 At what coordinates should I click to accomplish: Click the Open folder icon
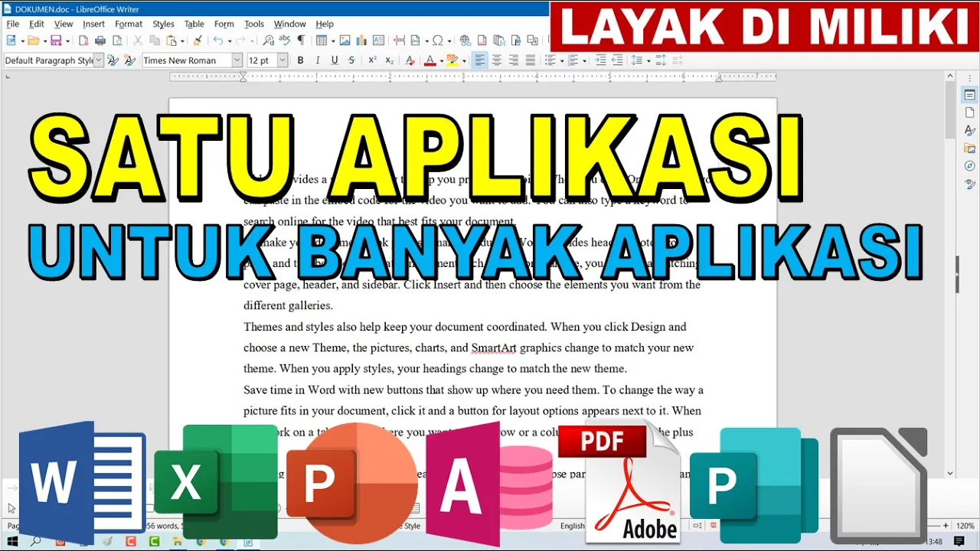pos(33,41)
